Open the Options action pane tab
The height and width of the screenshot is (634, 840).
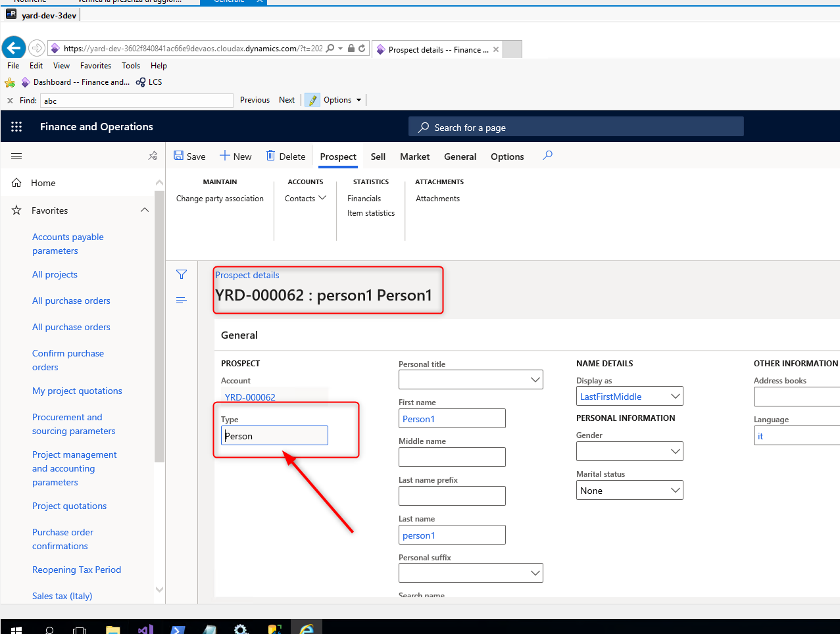point(507,157)
